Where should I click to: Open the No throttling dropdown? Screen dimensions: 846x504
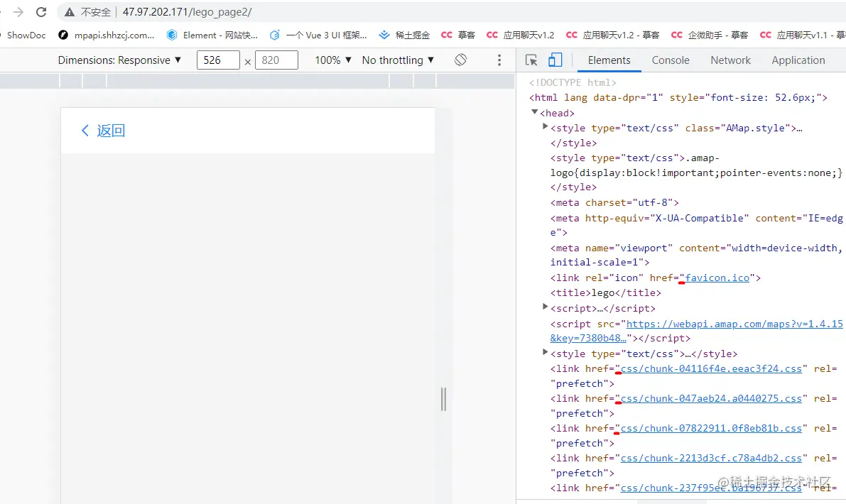(398, 60)
